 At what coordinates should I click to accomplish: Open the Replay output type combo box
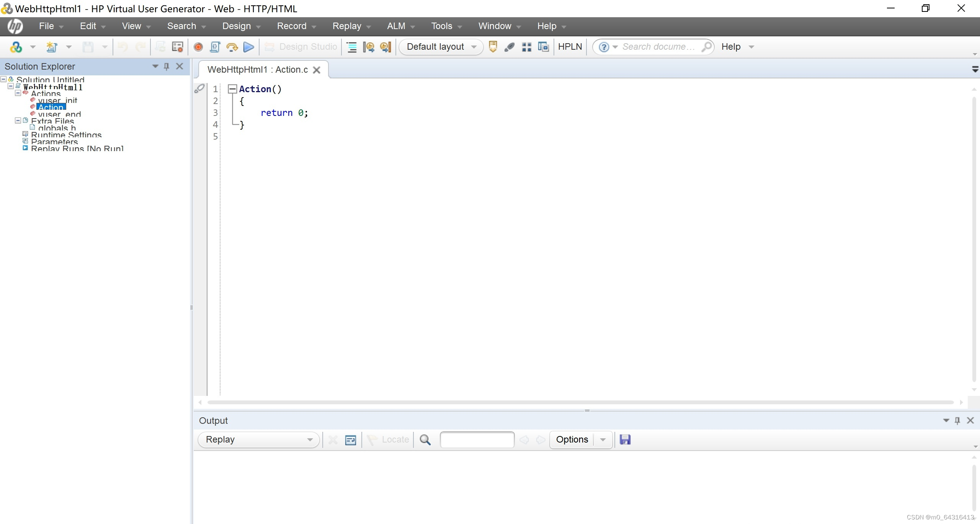click(259, 439)
